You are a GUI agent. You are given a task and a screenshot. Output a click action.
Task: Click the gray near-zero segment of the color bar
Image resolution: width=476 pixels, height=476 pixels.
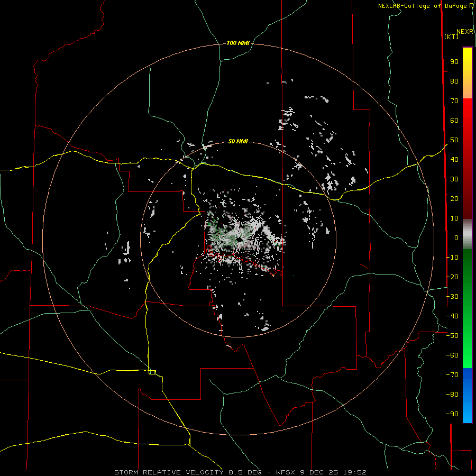point(467,234)
